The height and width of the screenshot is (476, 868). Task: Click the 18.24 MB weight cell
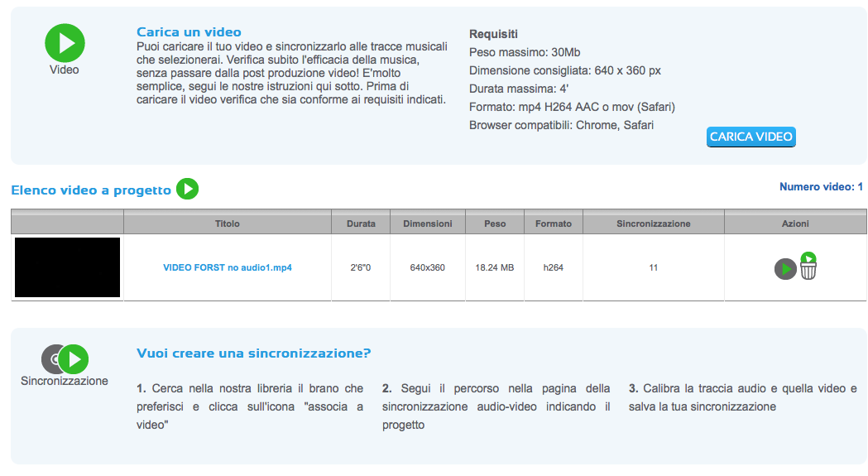(x=495, y=267)
